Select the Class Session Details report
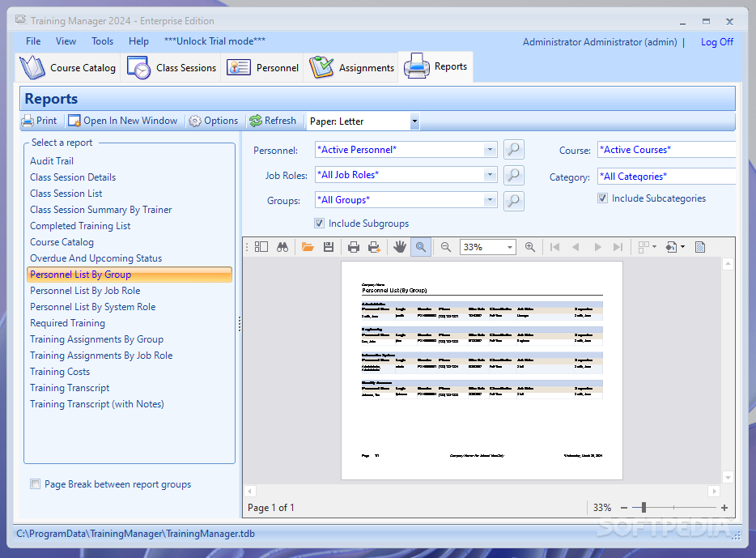756x558 pixels. click(x=73, y=177)
